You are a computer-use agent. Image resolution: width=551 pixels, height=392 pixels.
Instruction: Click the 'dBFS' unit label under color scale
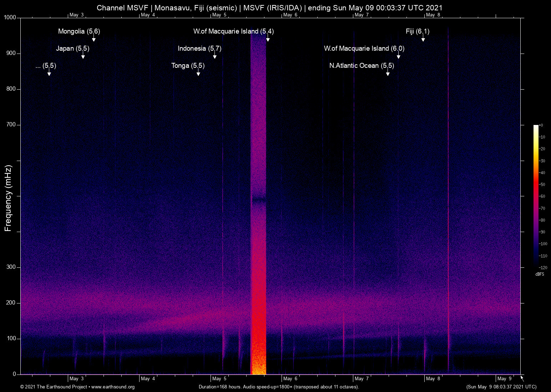pyautogui.click(x=540, y=274)
